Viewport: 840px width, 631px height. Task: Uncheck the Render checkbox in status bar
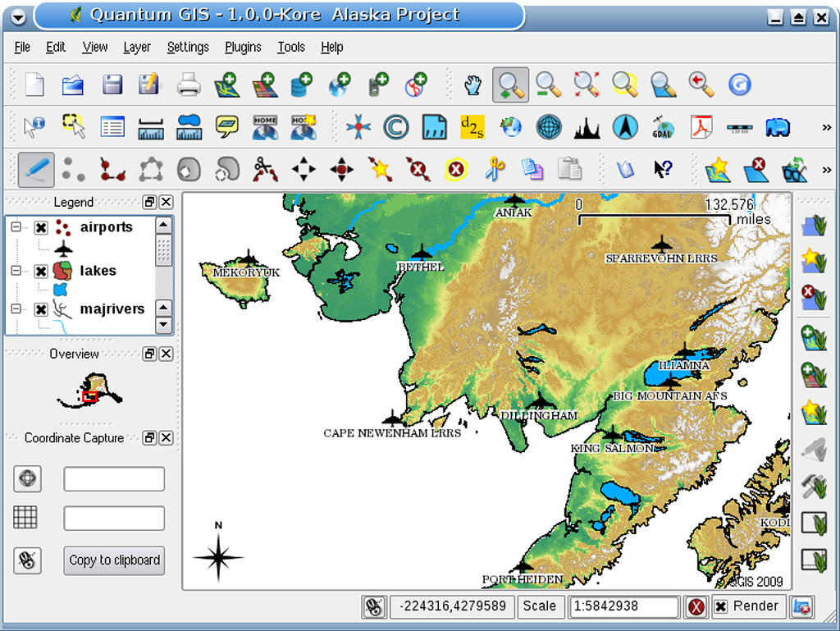tap(721, 606)
